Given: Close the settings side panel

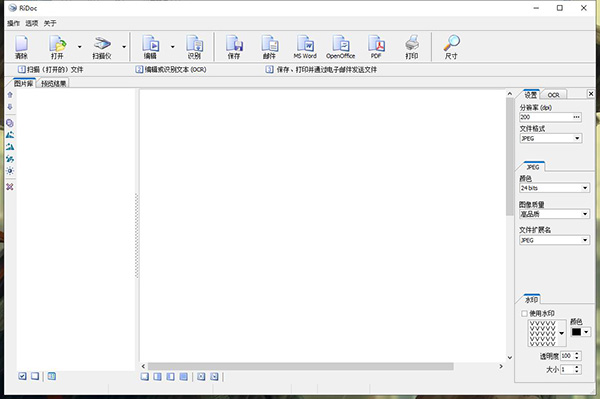Looking at the screenshot, I should click(x=590, y=94).
